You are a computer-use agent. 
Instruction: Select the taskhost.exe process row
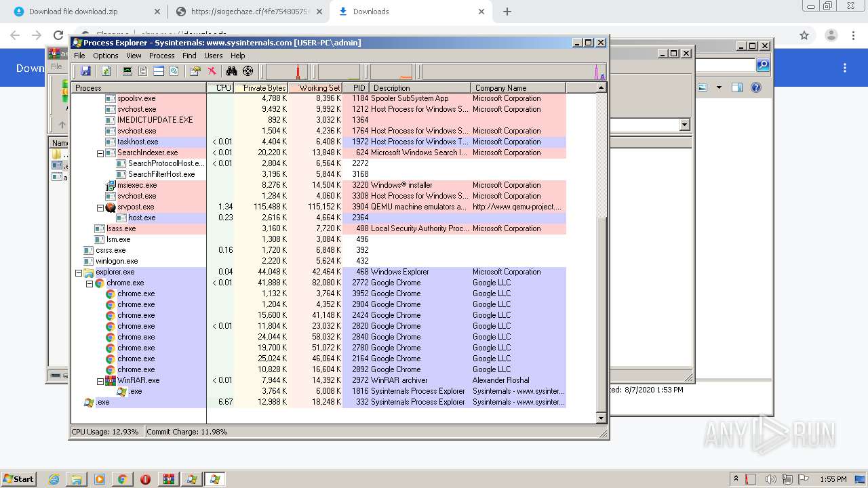[319, 142]
